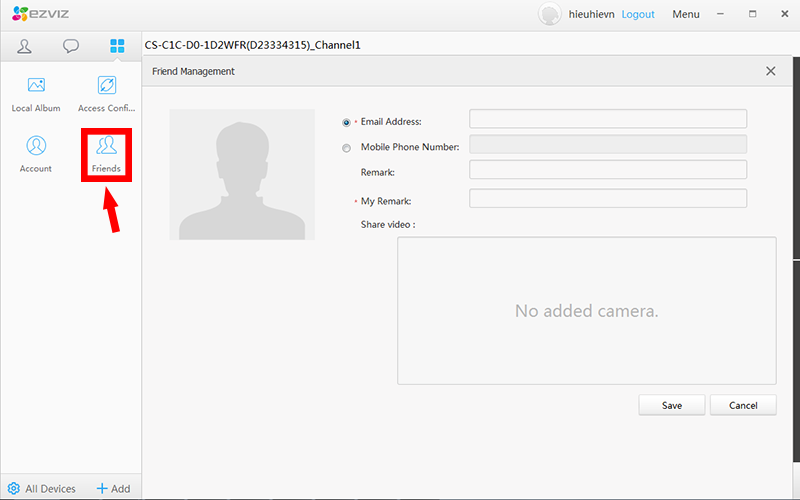Select the Mobile Phone Number radio button

(x=347, y=148)
